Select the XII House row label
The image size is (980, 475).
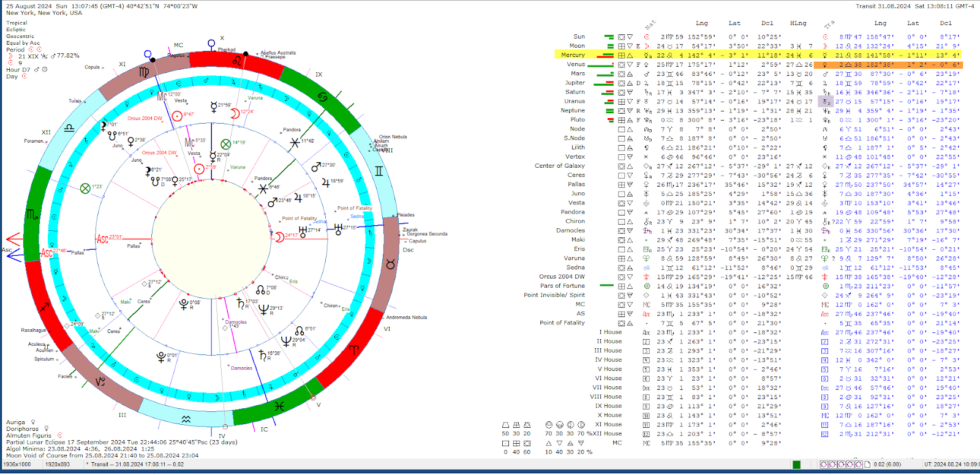pos(607,433)
